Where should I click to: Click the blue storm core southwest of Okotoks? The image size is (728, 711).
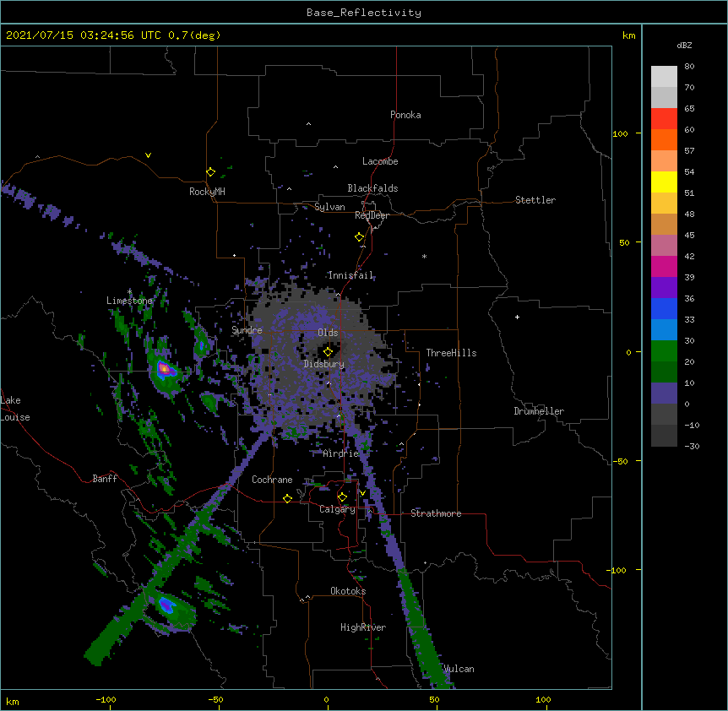tap(166, 605)
